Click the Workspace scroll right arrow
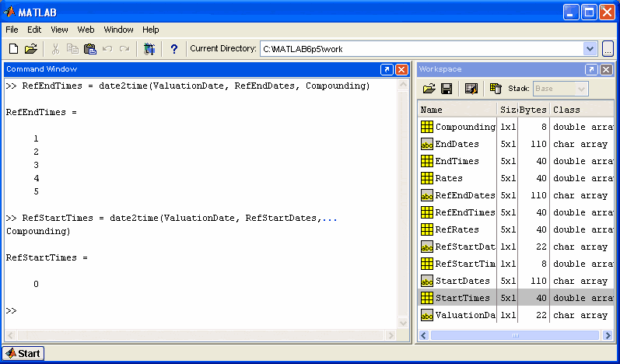620x364 pixels. pyautogui.click(x=608, y=335)
